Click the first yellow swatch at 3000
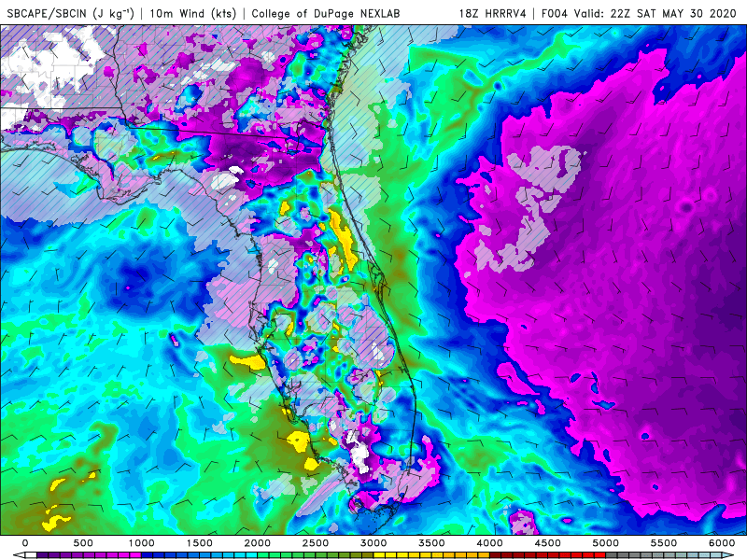Screen dimensions: 747x560 click(379, 555)
